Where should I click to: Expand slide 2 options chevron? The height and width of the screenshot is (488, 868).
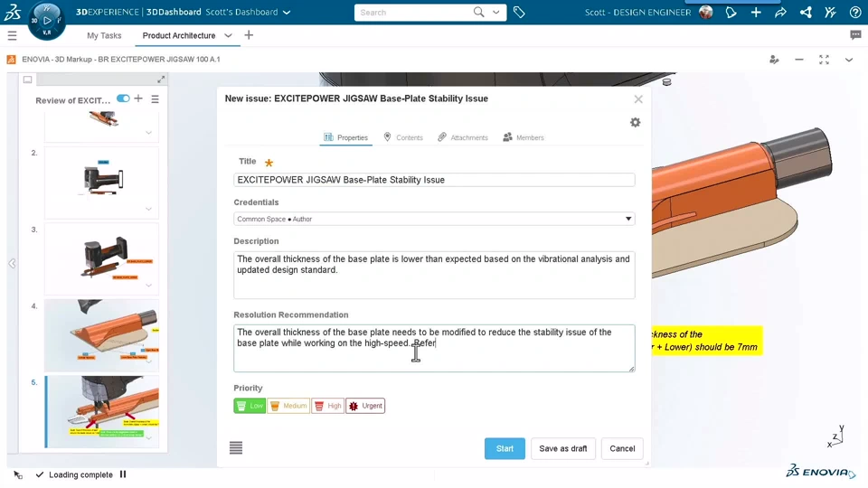148,209
